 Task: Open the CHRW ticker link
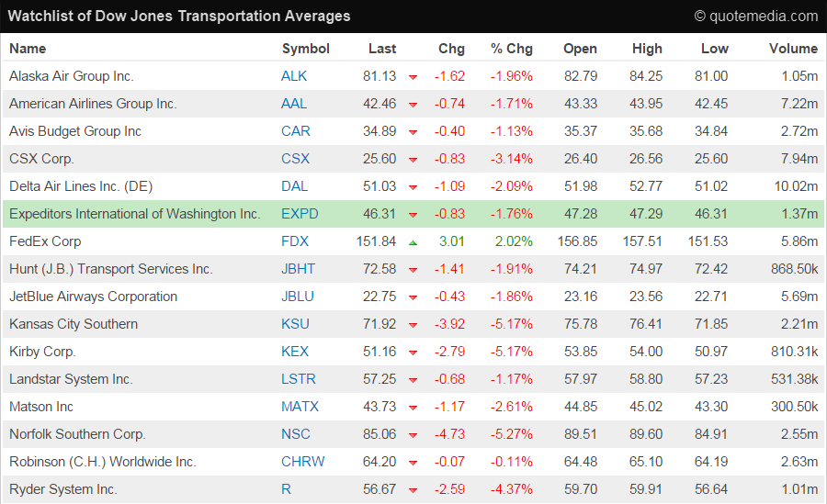302,462
